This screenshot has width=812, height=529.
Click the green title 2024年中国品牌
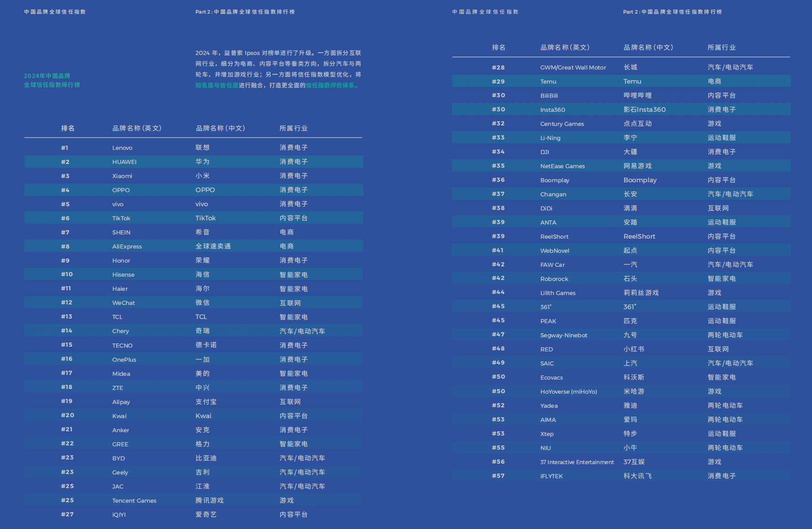tap(47, 76)
